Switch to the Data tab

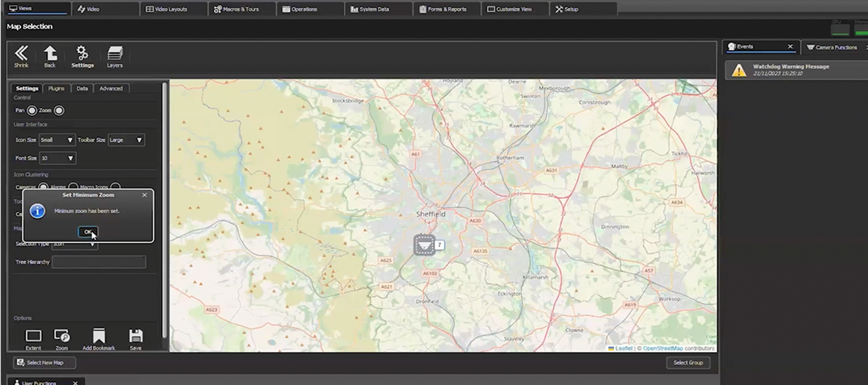pos(82,88)
